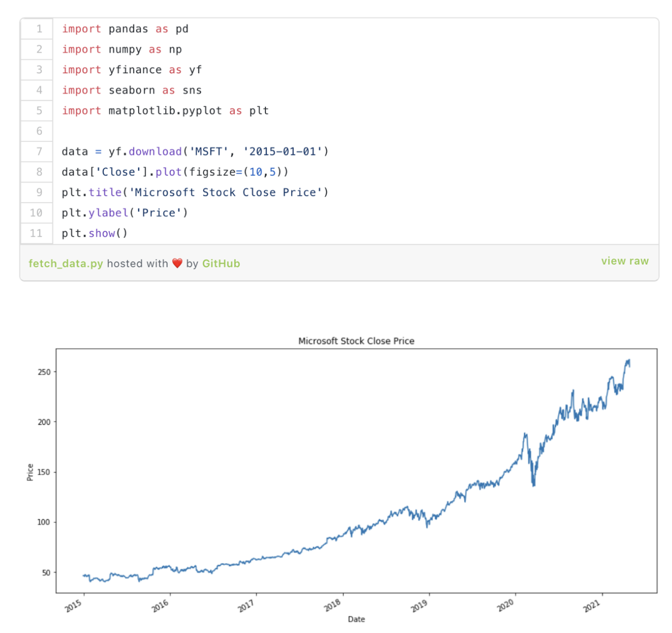Click the 2020 x-axis tick label
The height and width of the screenshot is (633, 672).
point(506,606)
